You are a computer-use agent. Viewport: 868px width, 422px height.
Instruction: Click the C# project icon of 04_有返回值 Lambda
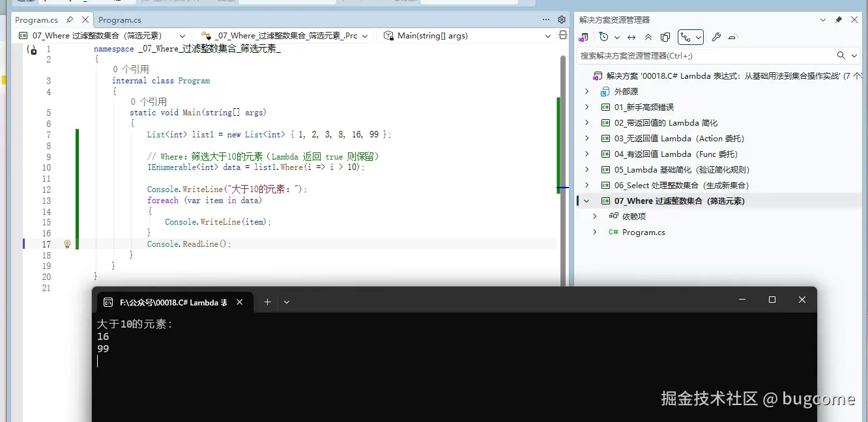coord(605,154)
